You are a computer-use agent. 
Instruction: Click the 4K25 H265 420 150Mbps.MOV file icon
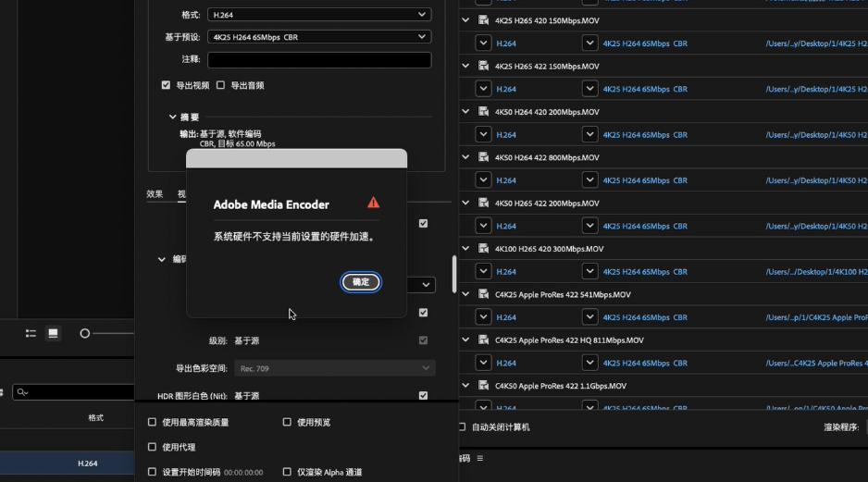[483, 20]
